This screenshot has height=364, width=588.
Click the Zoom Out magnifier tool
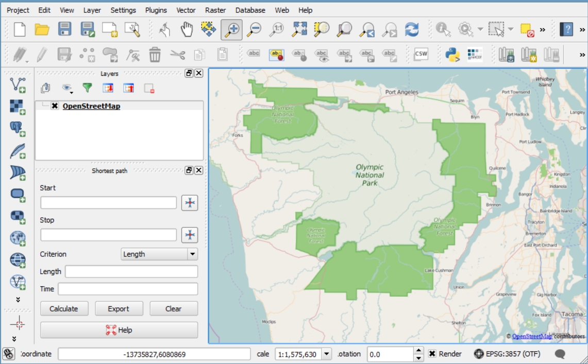(254, 29)
